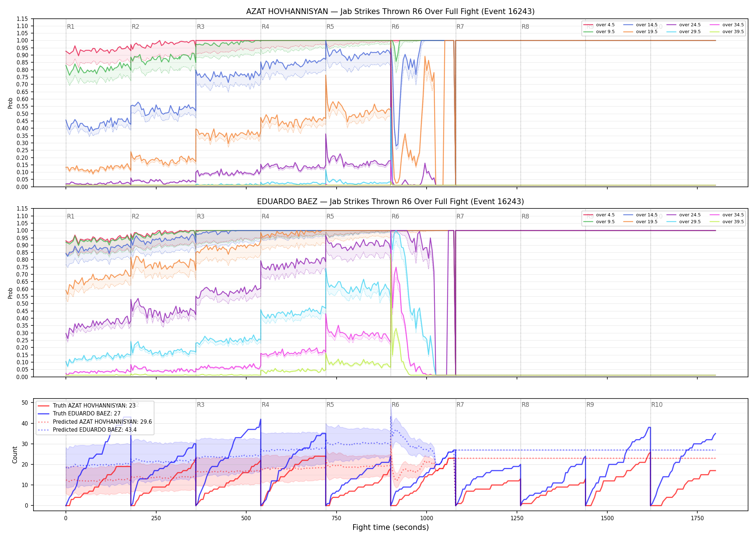Click the R9 round marker in Count chart
The width and height of the screenshot is (756, 540).
(590, 405)
